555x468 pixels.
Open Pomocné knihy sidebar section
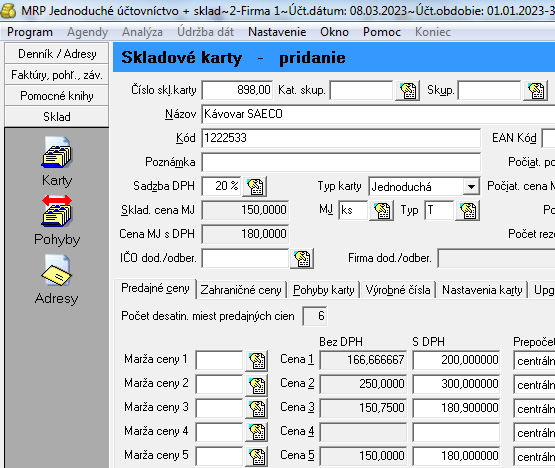pyautogui.click(x=57, y=96)
